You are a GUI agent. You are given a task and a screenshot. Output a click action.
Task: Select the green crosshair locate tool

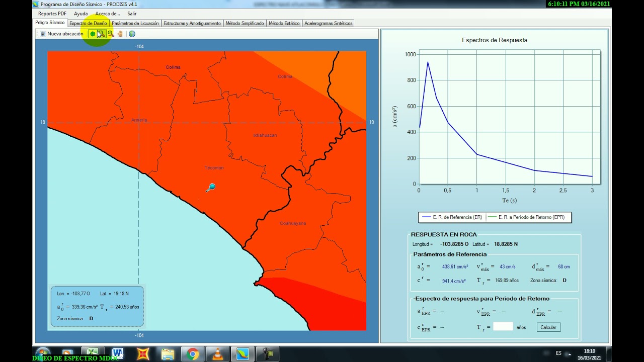93,34
